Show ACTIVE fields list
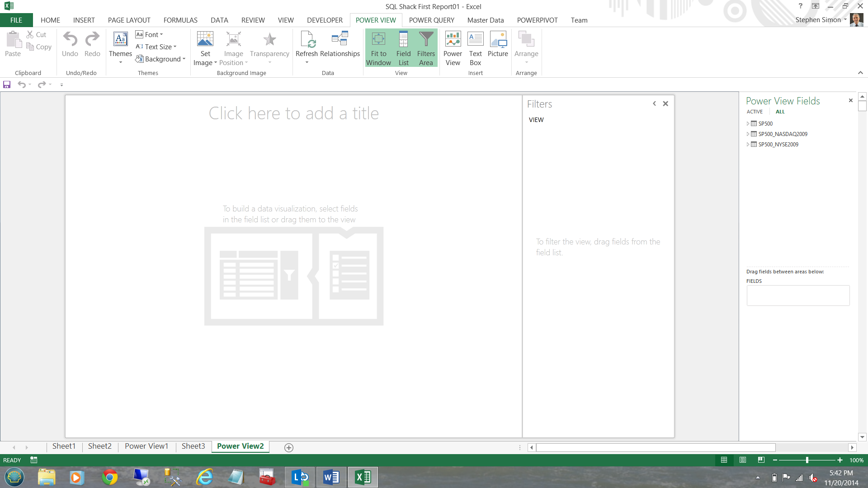868x488 pixels. tap(755, 112)
